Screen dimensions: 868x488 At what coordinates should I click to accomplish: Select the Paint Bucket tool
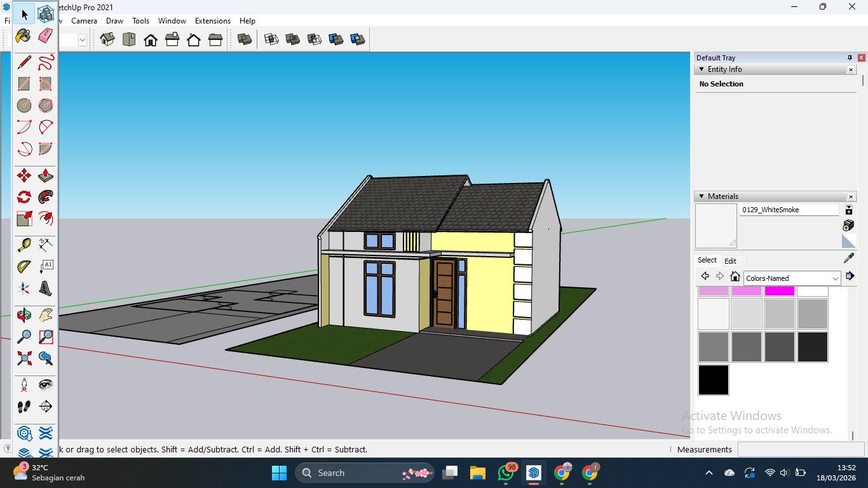pos(24,36)
